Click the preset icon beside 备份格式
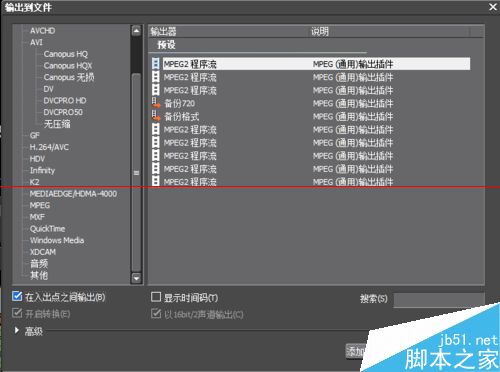This screenshot has width=500, height=372. [x=156, y=116]
